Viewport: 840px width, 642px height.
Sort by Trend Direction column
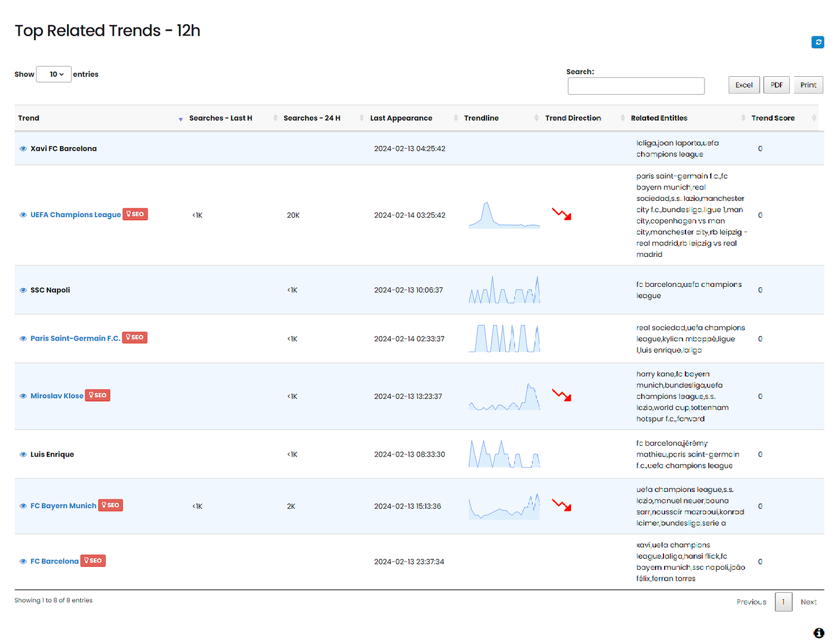coord(584,118)
